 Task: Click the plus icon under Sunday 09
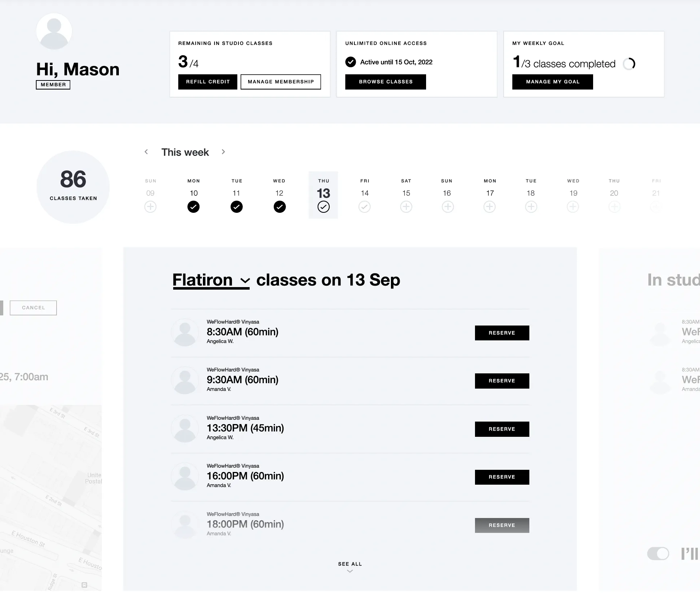tap(150, 207)
